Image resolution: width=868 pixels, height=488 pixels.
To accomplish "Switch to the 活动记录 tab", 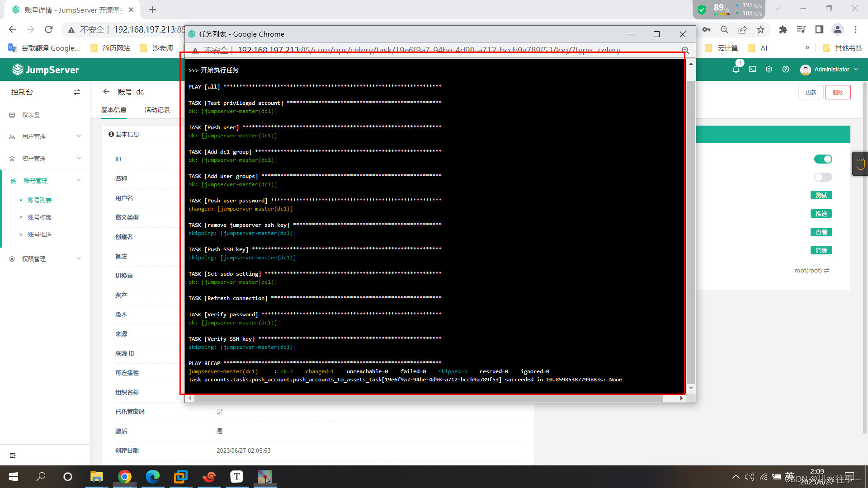I will click(157, 110).
